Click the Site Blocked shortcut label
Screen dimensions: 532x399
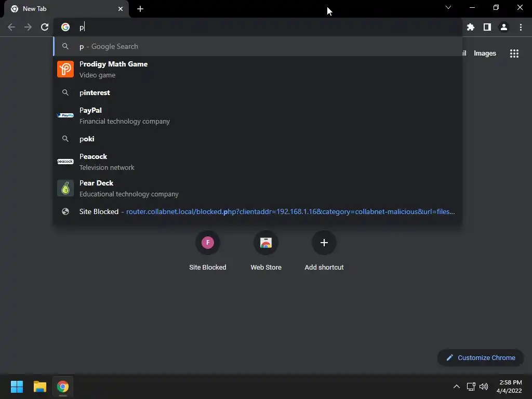point(208,268)
